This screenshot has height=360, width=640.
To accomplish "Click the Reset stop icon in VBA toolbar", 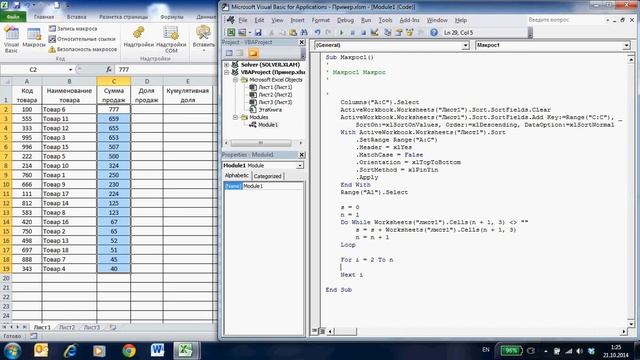I will coord(363,32).
